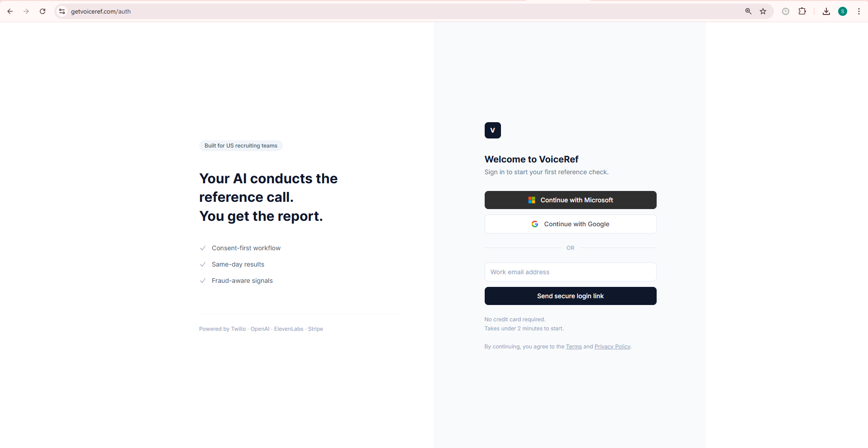
Task: Open Chrome three-dot menu
Action: tap(858, 11)
